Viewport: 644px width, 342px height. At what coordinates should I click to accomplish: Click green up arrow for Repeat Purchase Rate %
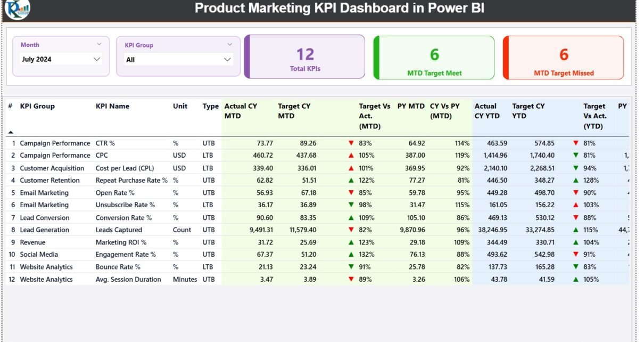351,181
